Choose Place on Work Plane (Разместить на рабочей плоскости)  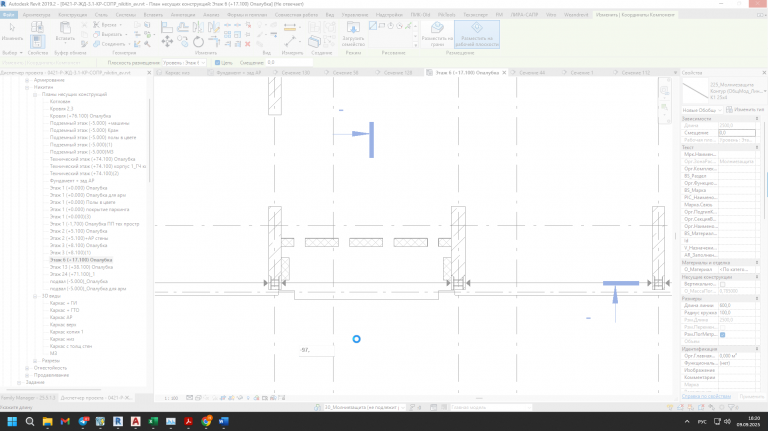pos(477,33)
